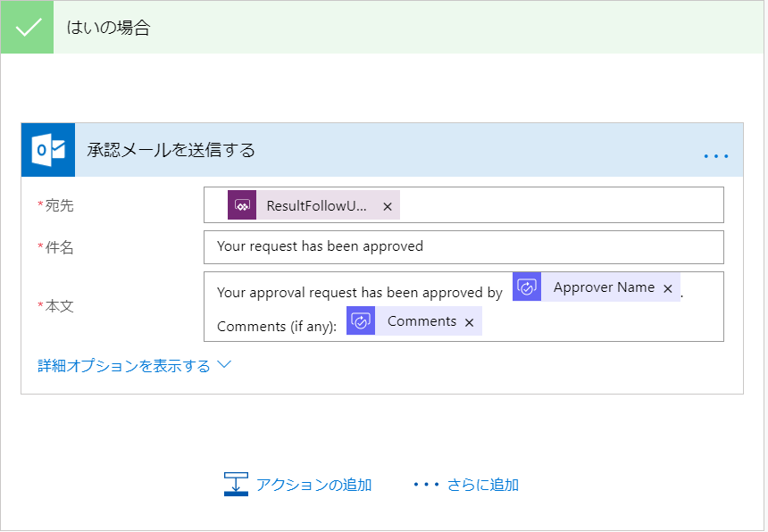Click the Outlook connector icon
This screenshot has width=768, height=532.
pyautogui.click(x=47, y=149)
